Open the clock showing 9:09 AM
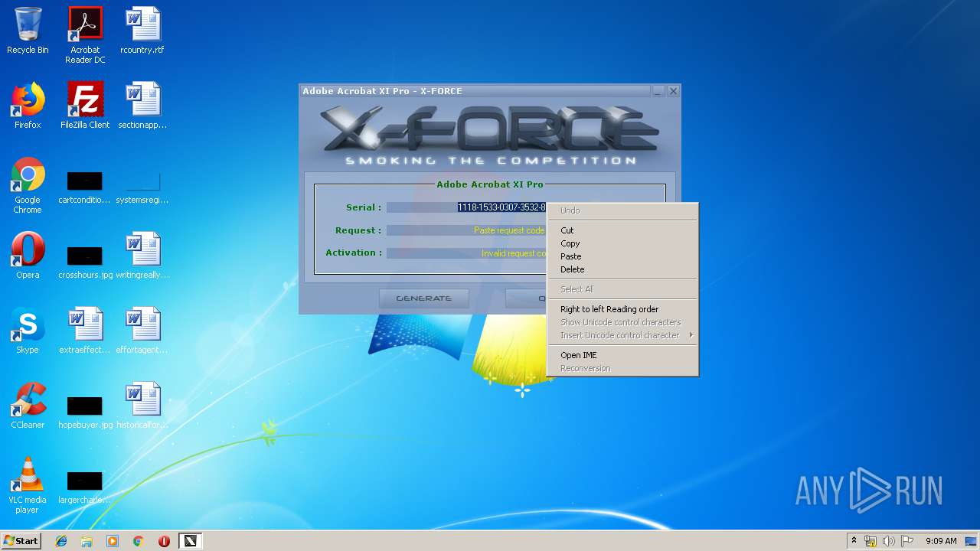 pyautogui.click(x=941, y=541)
